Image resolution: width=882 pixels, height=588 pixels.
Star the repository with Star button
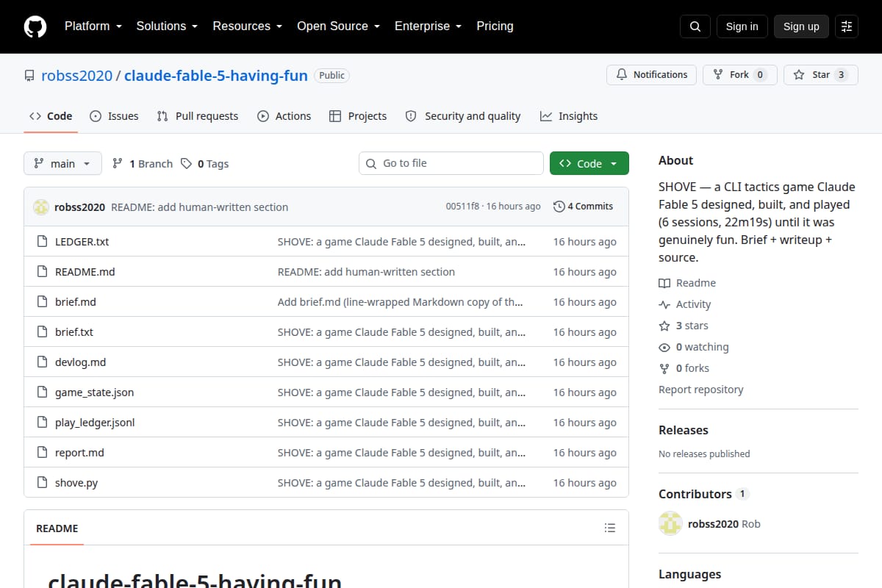(x=821, y=75)
